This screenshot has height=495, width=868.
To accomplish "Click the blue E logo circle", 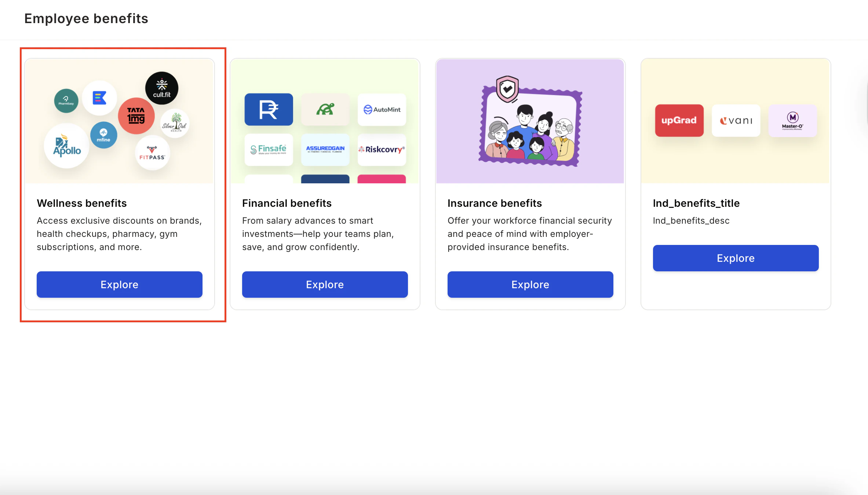I will pyautogui.click(x=99, y=98).
